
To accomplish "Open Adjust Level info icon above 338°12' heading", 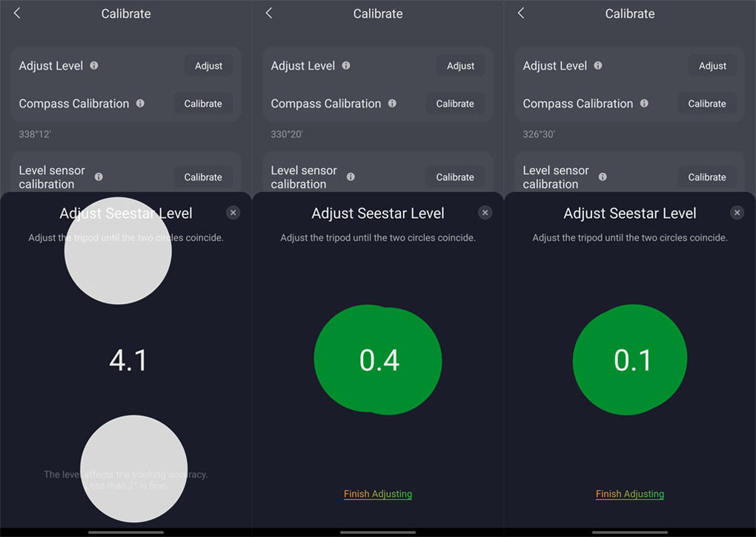I will point(94,65).
